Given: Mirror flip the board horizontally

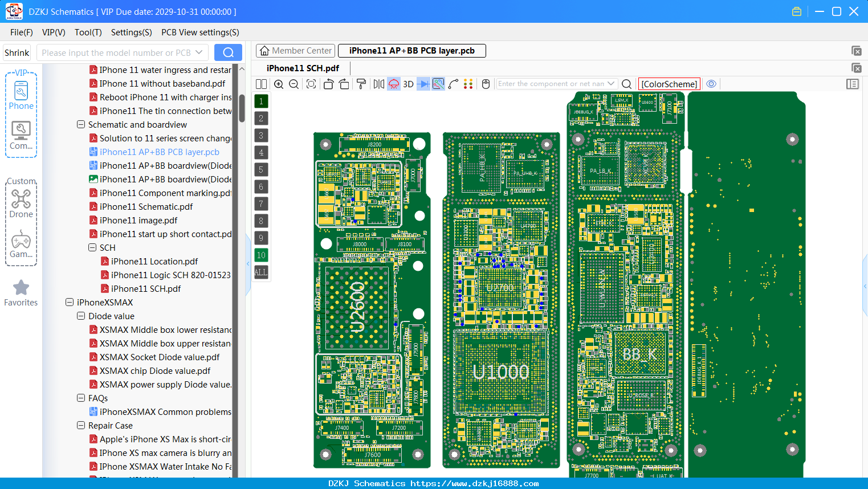Looking at the screenshot, I should point(378,84).
